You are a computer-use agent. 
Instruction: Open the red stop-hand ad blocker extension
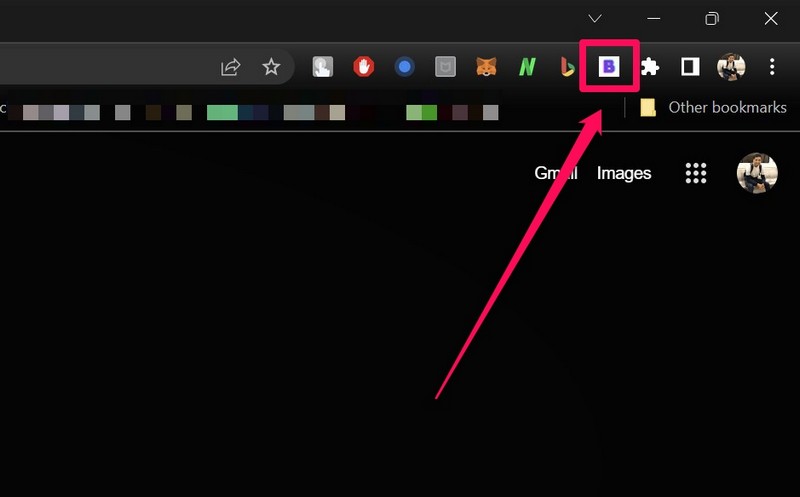(x=364, y=66)
